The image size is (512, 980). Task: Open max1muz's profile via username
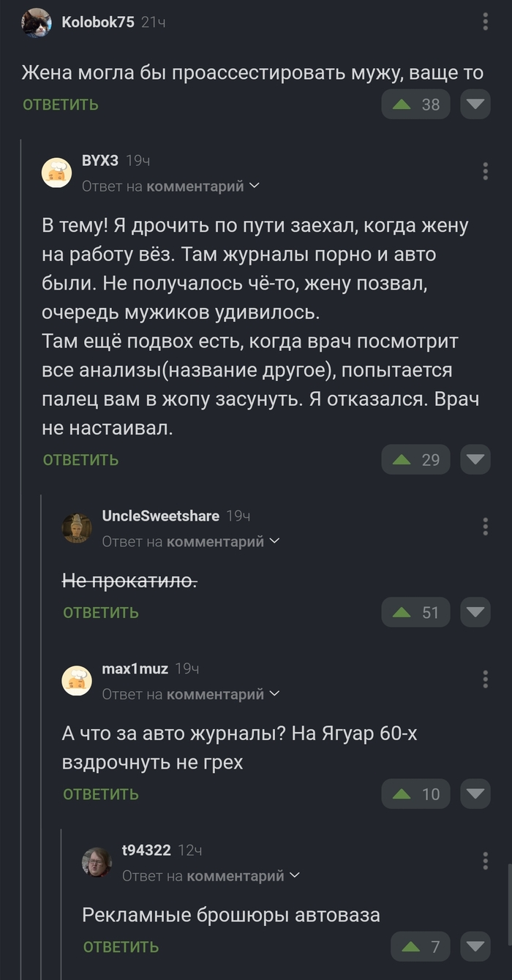point(135,668)
